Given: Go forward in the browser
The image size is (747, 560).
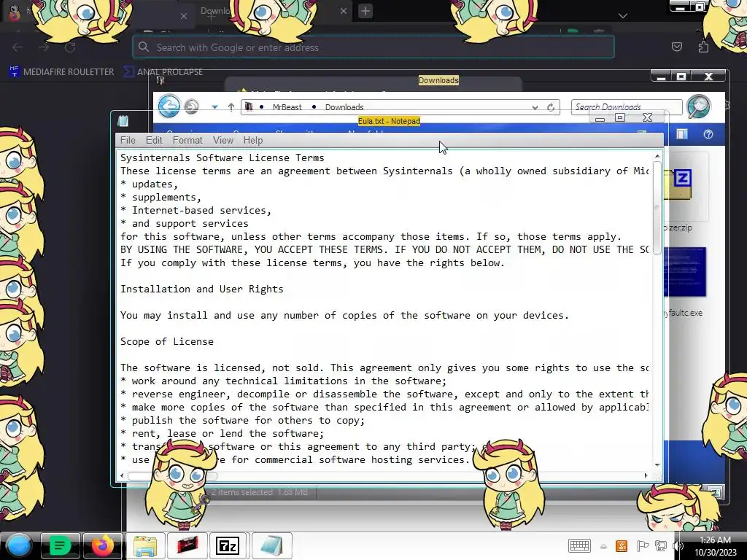Looking at the screenshot, I should (44, 47).
